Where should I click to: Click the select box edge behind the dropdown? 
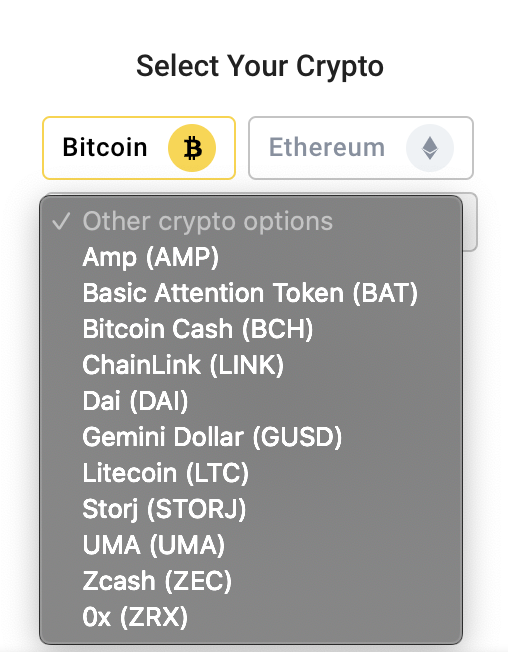point(470,222)
